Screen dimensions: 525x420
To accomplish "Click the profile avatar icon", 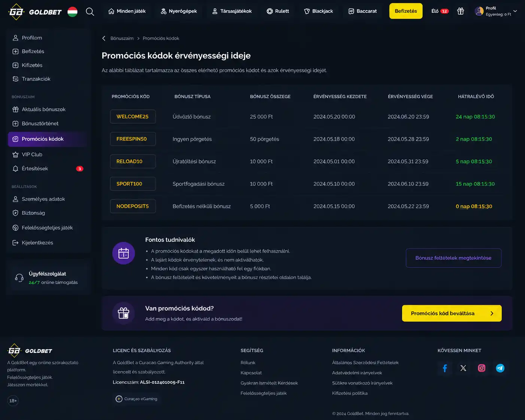I will (479, 11).
